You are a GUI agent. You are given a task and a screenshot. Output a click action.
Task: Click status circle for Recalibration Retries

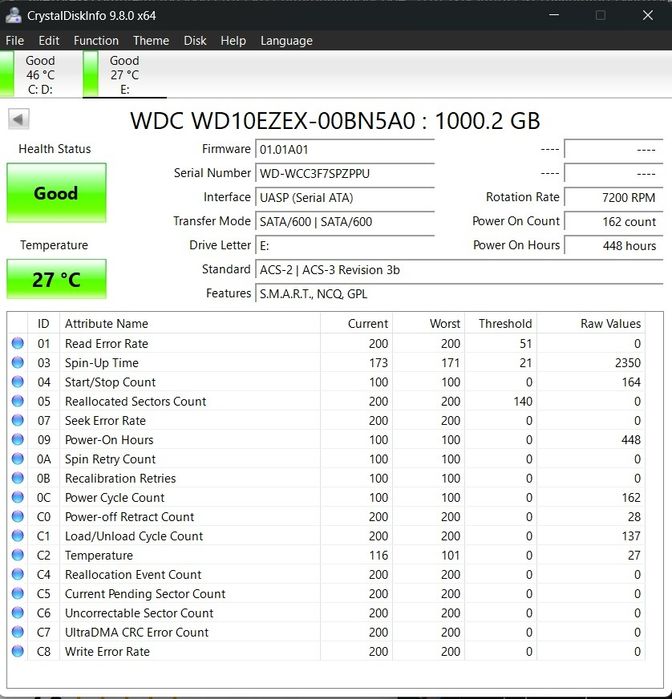click(18, 478)
